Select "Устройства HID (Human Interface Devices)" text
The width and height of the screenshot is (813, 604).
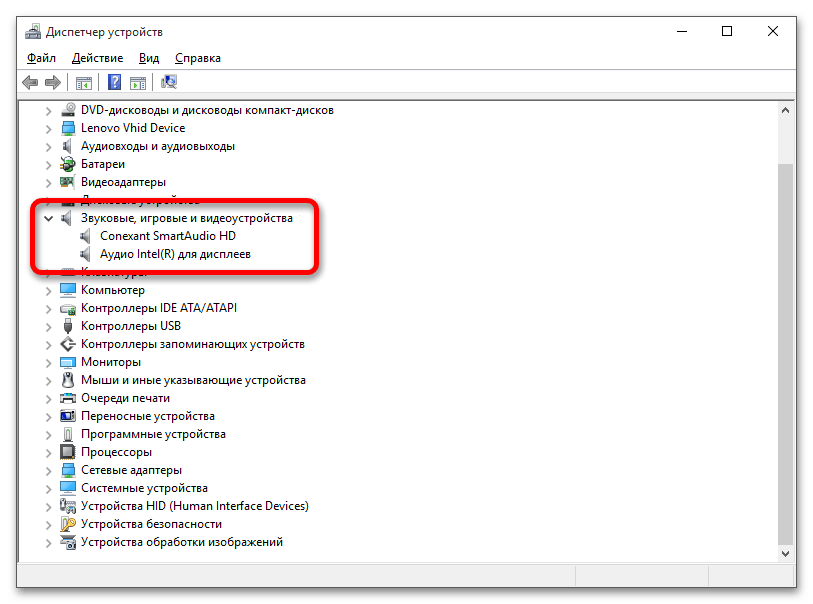point(195,506)
